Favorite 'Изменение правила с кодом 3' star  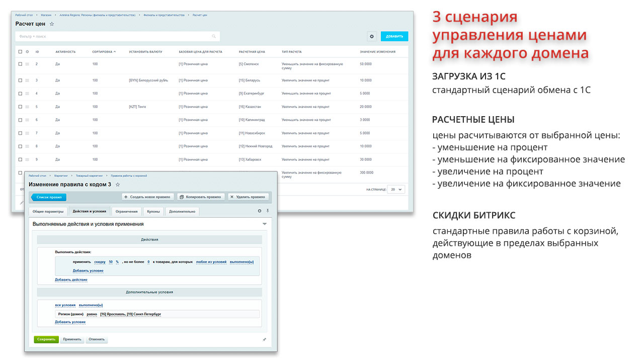[118, 185]
